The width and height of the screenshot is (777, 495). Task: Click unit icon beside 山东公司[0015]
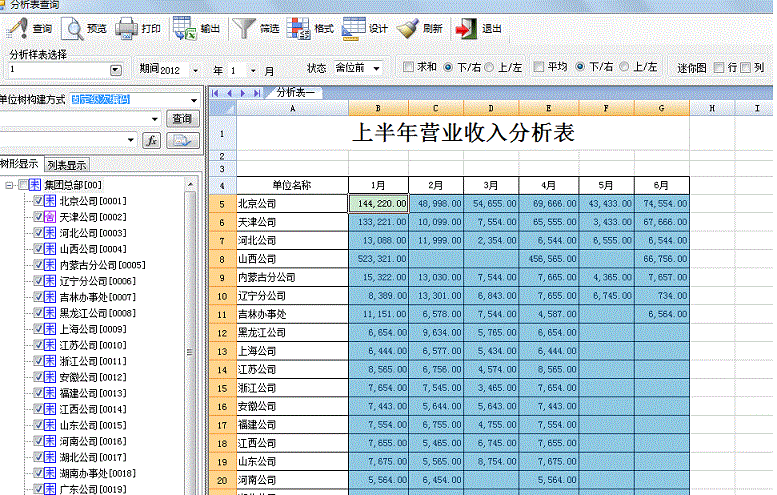(50, 425)
